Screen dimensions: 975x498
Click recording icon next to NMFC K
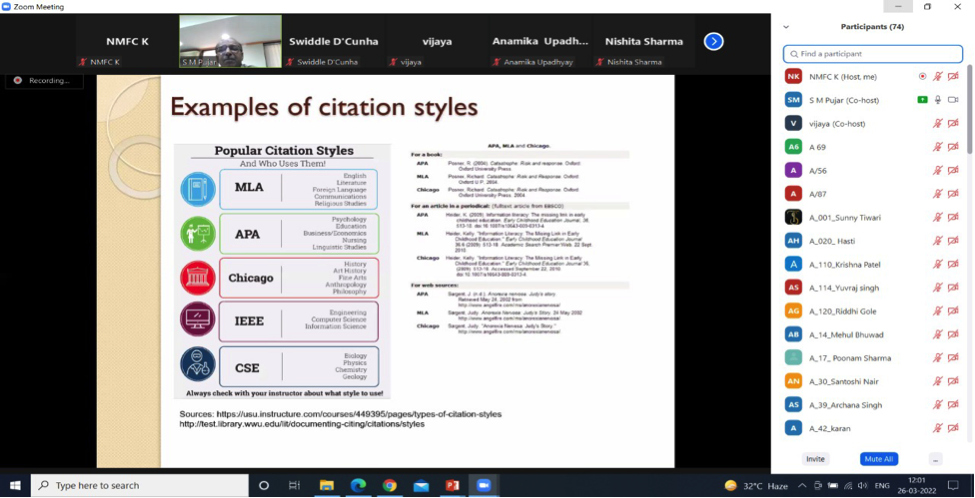pyautogui.click(x=922, y=76)
